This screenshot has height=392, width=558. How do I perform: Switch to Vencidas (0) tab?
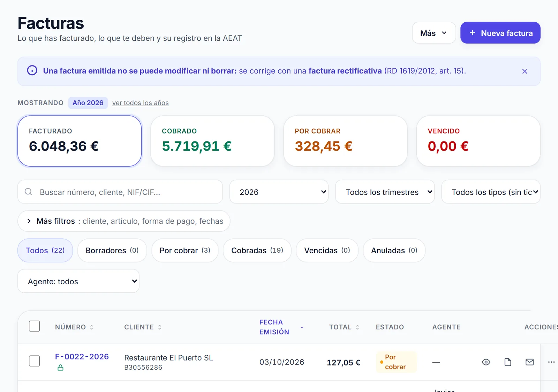[327, 250]
